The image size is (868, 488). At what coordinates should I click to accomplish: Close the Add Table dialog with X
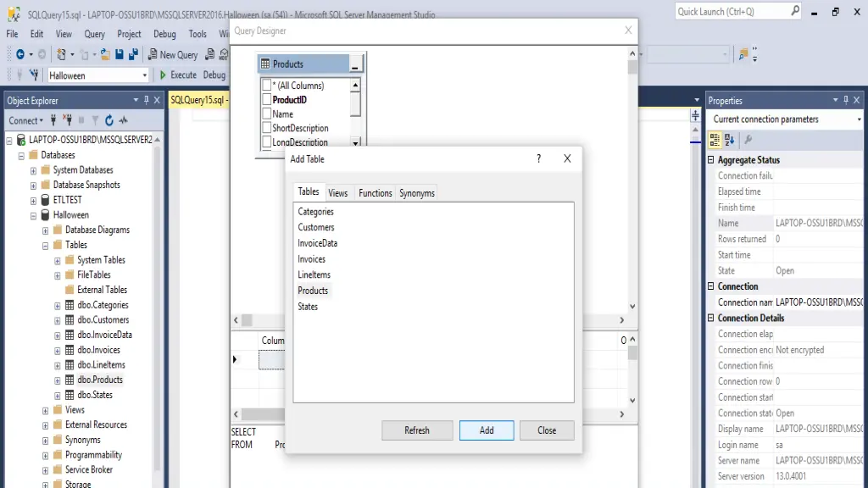[x=567, y=158]
